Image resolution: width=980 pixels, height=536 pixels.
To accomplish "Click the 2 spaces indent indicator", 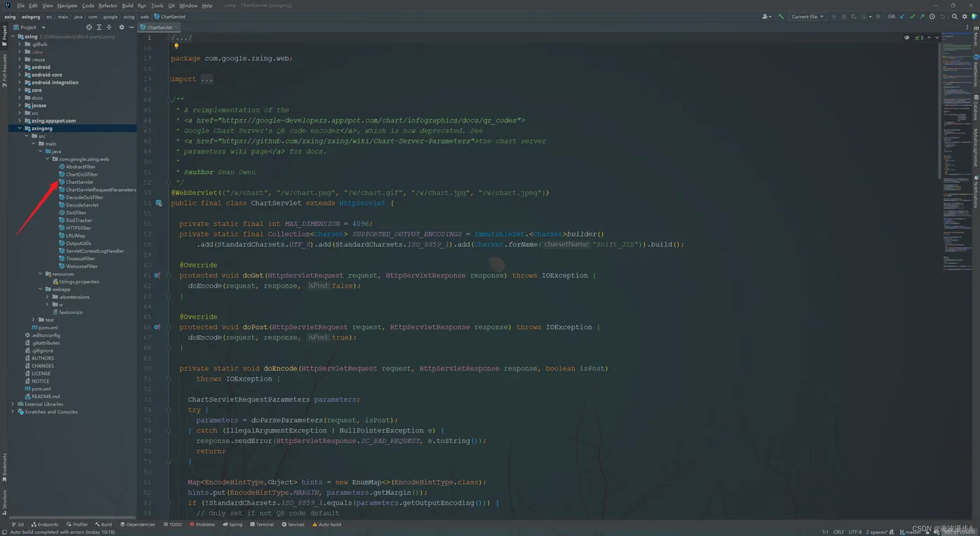I will click(878, 532).
